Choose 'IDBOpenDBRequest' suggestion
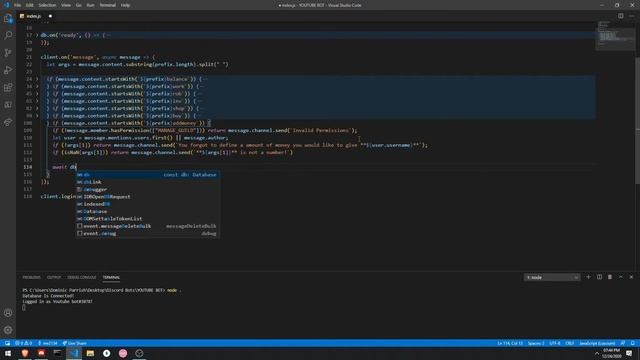Image resolution: width=640 pixels, height=360 pixels. click(147, 197)
